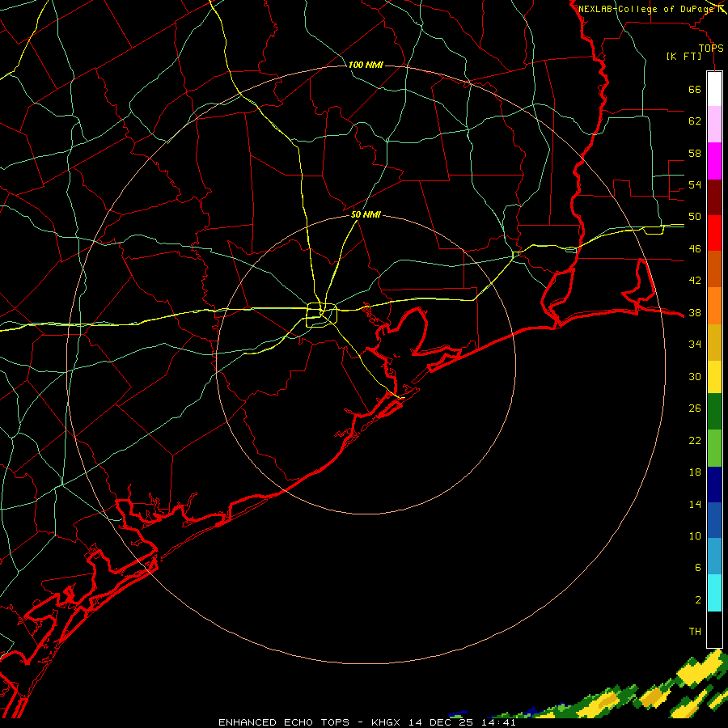Viewport: 728px width, 728px height.
Task: Click the light pink 62 kft swatch
Action: 714,124
